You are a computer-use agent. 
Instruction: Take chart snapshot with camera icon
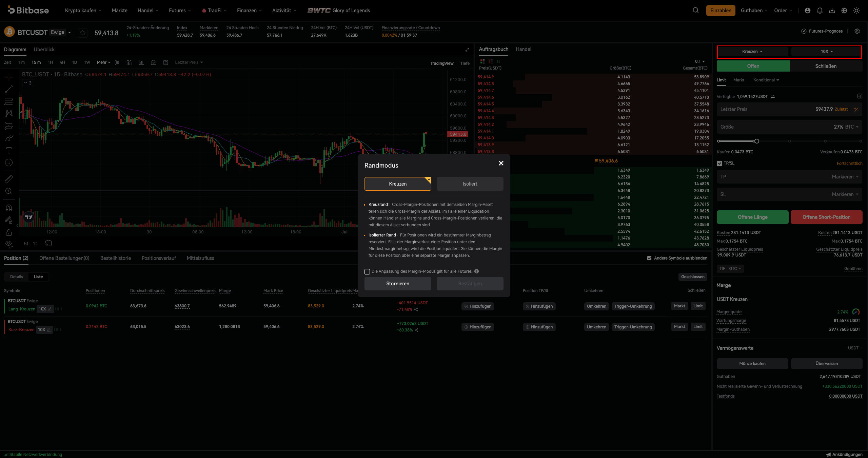154,62
